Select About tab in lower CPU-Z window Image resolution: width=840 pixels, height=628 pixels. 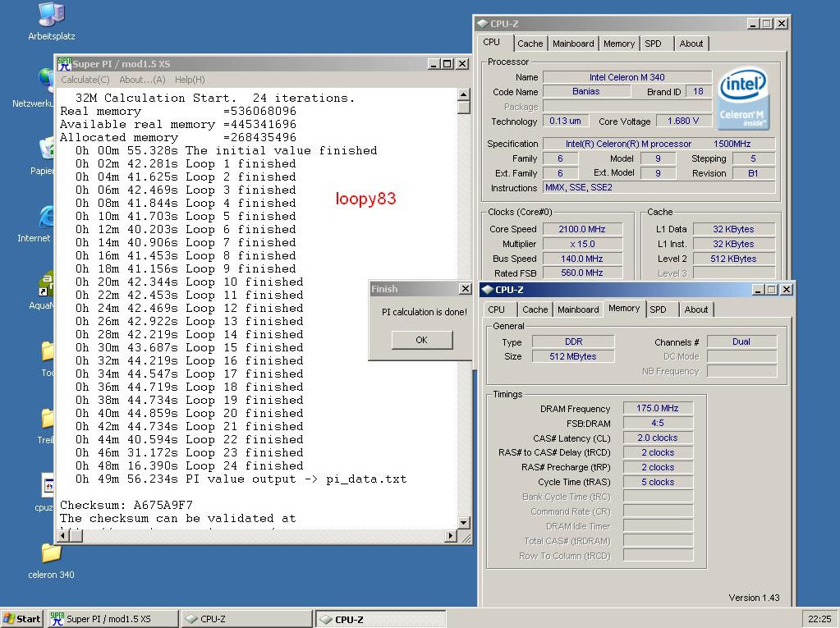click(695, 309)
